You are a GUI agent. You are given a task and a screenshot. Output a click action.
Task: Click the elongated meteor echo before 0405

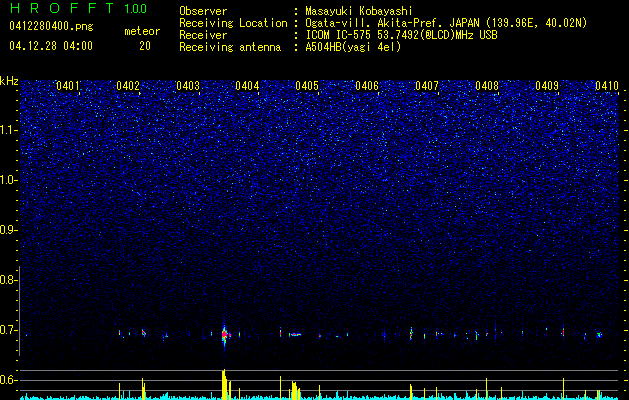[296, 334]
